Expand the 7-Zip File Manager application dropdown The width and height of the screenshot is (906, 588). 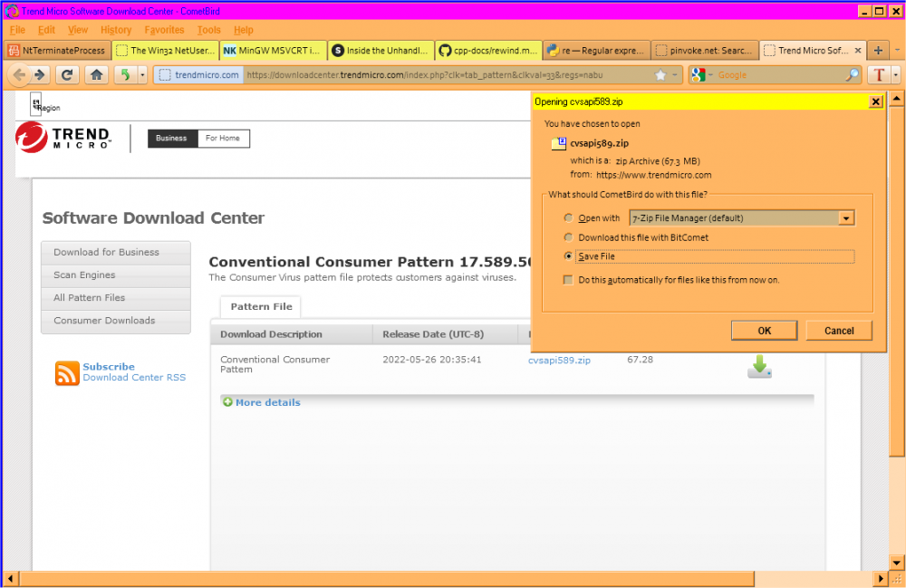click(846, 218)
